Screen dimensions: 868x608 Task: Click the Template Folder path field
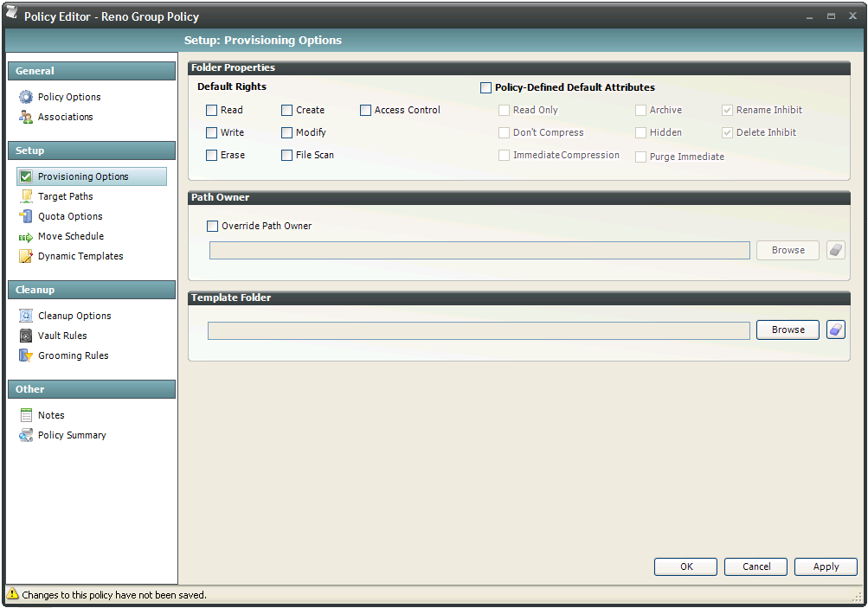click(479, 330)
